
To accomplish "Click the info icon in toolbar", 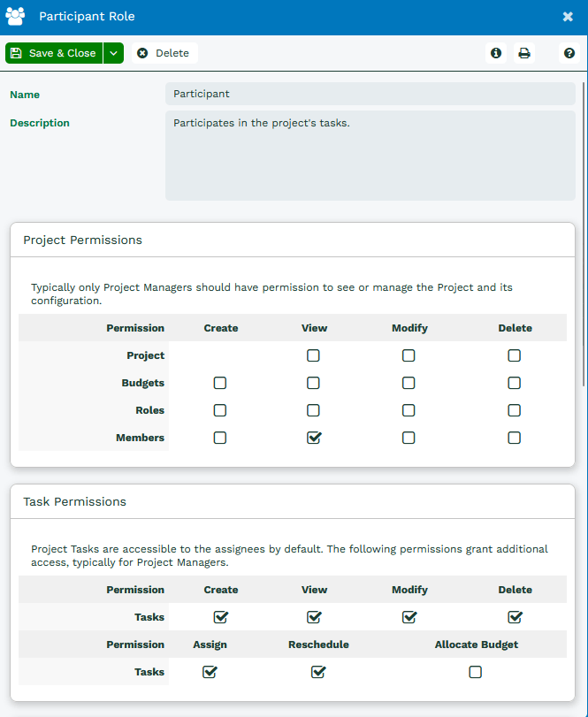I will pos(496,53).
